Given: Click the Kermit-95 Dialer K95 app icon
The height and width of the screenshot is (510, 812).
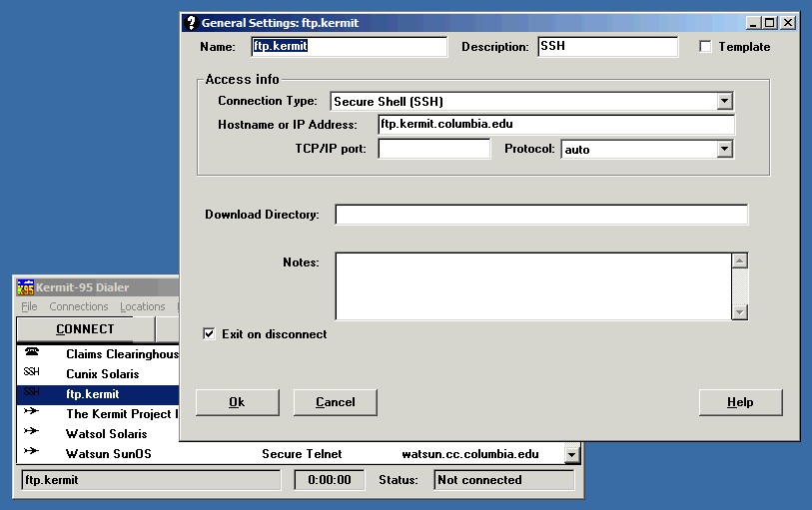Looking at the screenshot, I should click(25, 287).
